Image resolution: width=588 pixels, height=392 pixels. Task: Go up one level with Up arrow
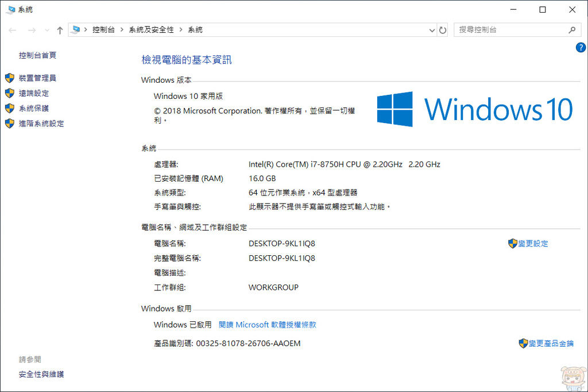60,30
